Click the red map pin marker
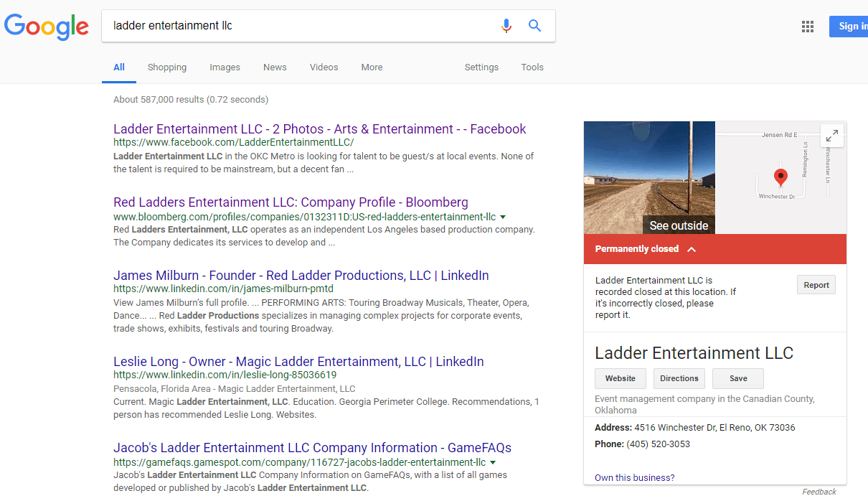 (x=780, y=177)
